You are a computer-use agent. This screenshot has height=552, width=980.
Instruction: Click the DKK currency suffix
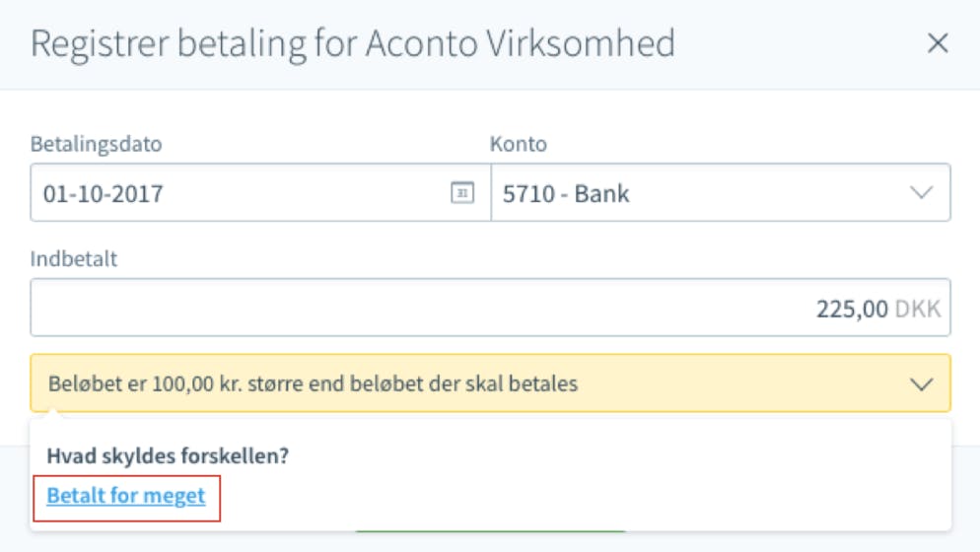(918, 309)
